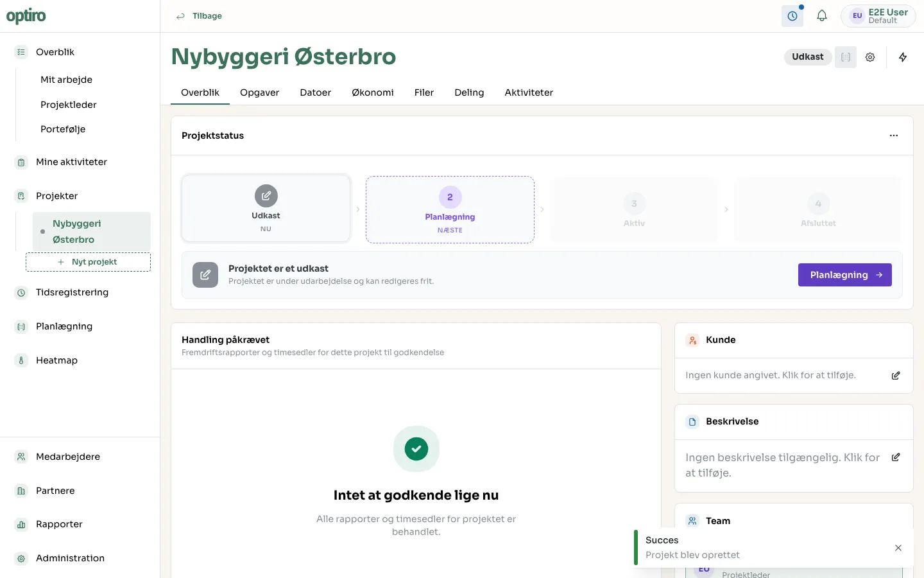Image resolution: width=924 pixels, height=578 pixels.
Task: Open the E2E User account menu
Action: click(x=878, y=16)
